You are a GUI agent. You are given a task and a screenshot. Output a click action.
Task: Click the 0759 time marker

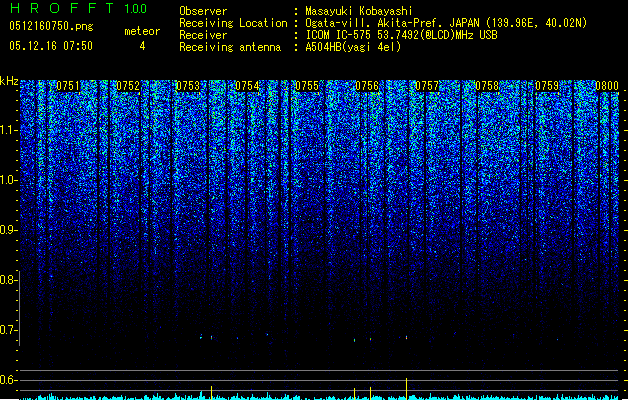coord(547,86)
